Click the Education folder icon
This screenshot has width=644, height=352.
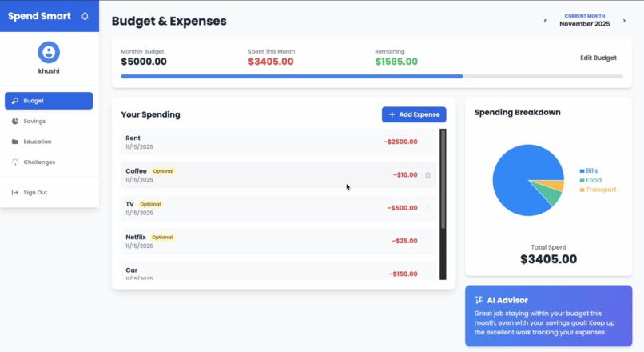(x=15, y=142)
